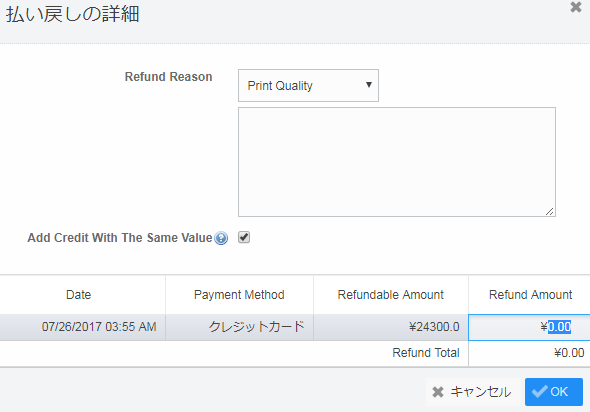Click the dropdown arrow next to Print Quality

pyautogui.click(x=369, y=85)
